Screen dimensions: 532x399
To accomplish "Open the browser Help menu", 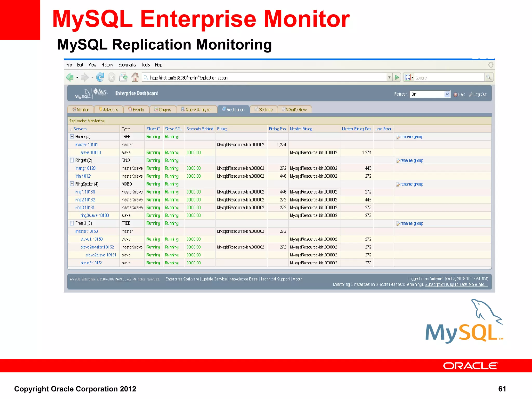I will point(159,65).
